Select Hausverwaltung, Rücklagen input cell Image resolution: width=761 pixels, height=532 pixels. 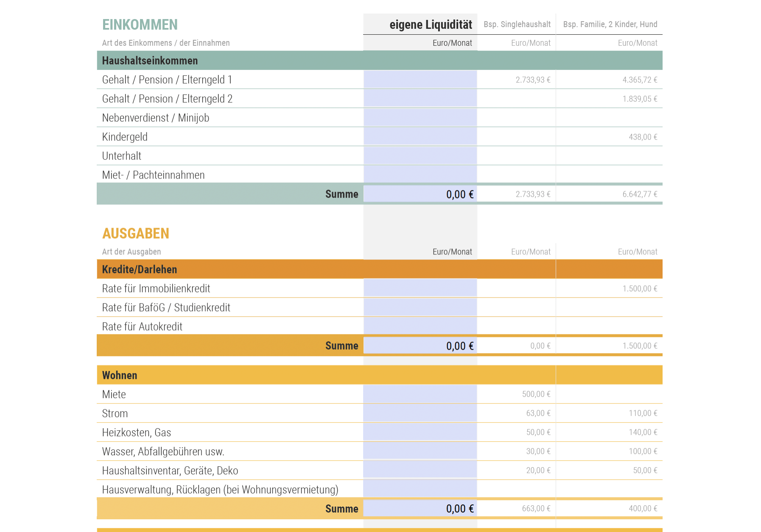pos(420,489)
